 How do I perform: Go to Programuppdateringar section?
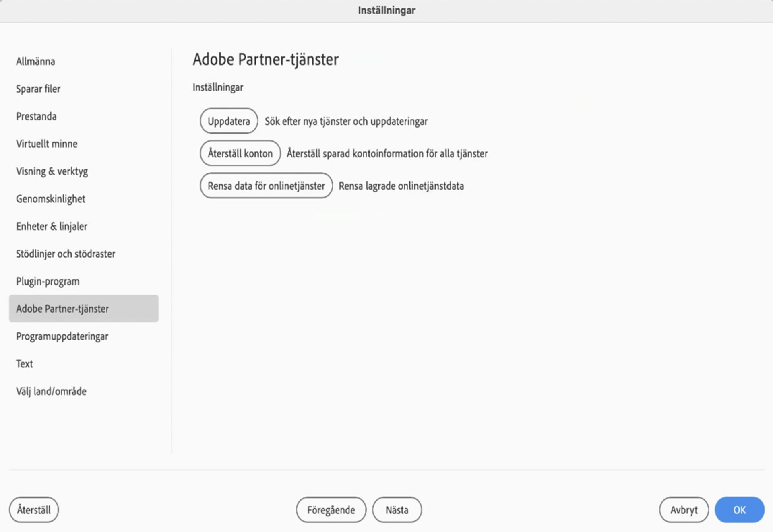[62, 336]
